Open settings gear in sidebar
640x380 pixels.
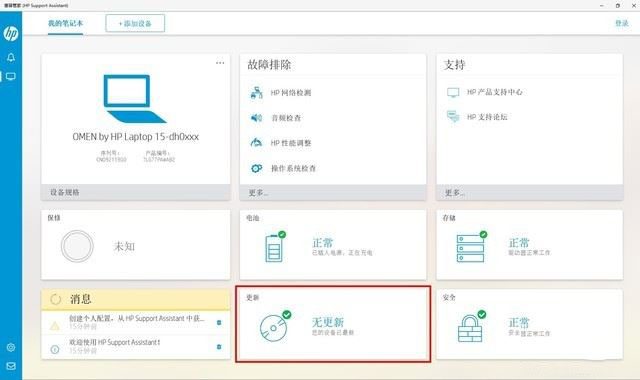point(11,347)
